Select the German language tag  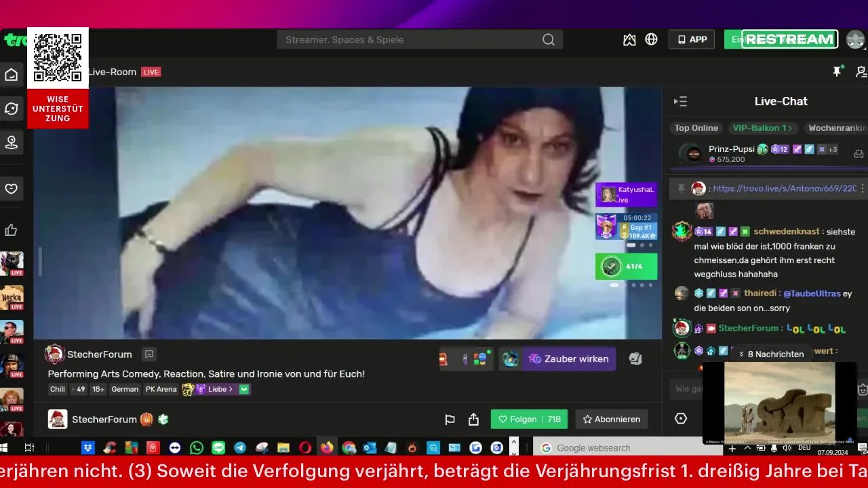click(x=125, y=389)
